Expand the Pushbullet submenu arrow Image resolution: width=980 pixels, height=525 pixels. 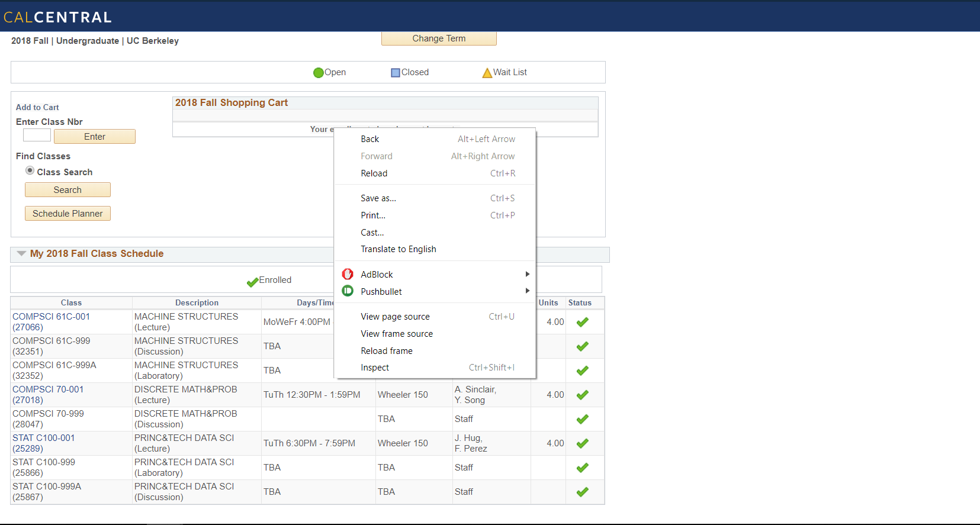(x=527, y=291)
